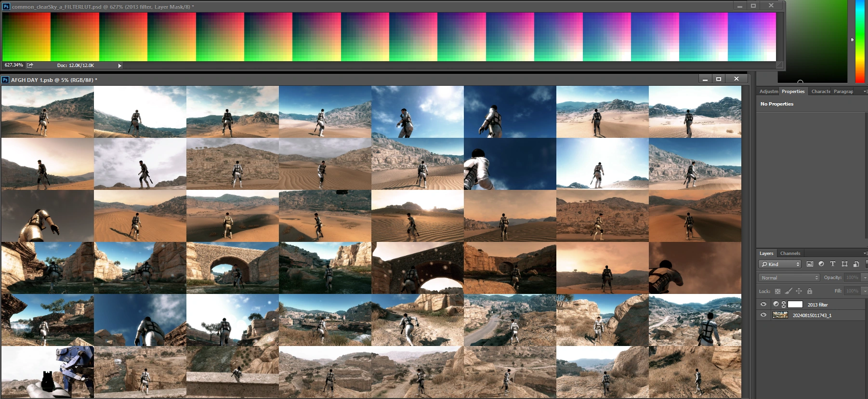The width and height of the screenshot is (868, 399).
Task: Open the Normal blend mode dropdown
Action: [x=789, y=278]
